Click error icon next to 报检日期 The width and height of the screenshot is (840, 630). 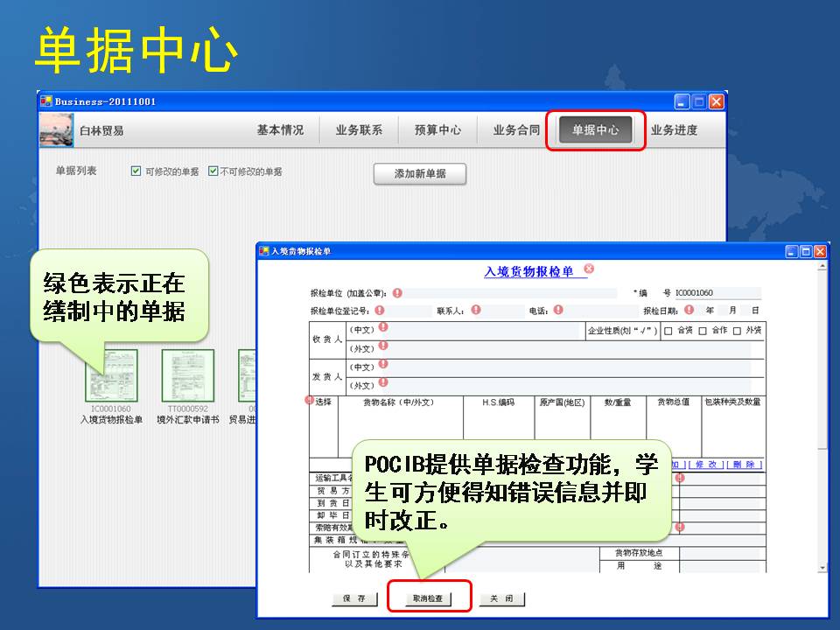pos(689,310)
